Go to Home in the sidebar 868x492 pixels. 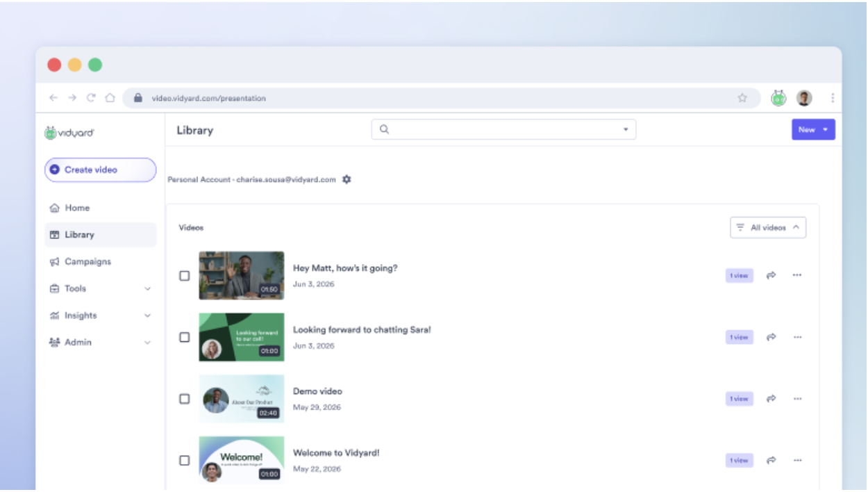(x=100, y=208)
